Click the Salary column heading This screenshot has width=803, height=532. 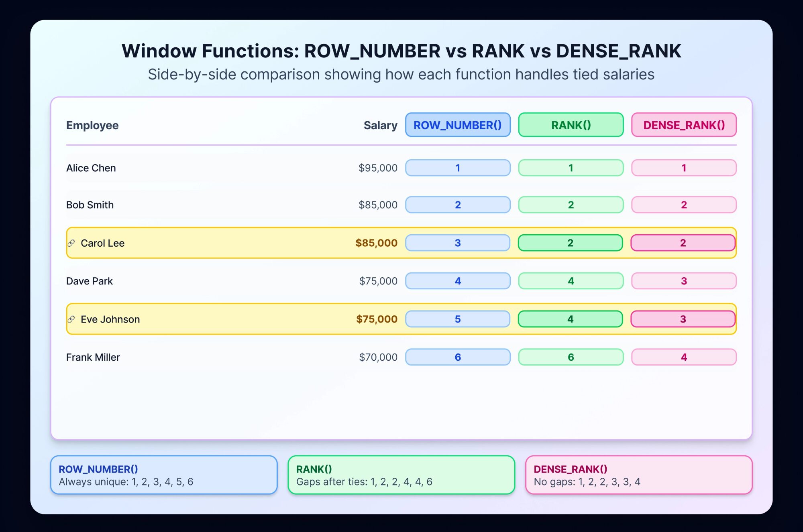tap(380, 125)
